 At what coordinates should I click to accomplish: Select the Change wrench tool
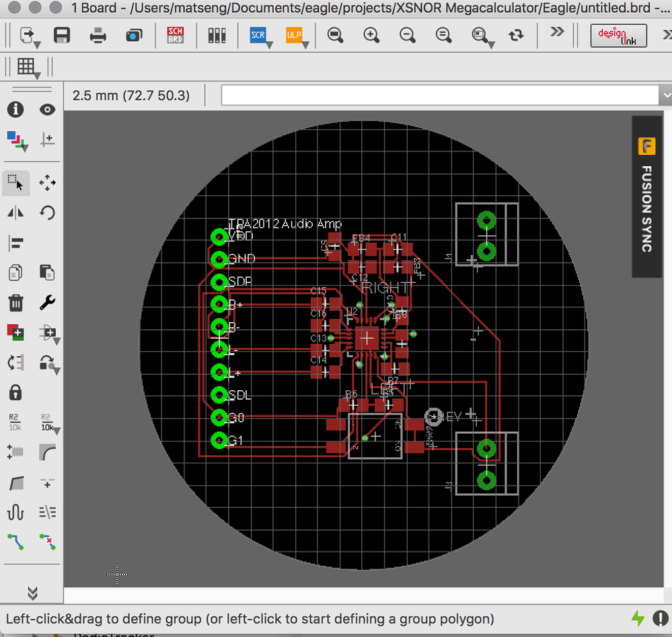(47, 303)
